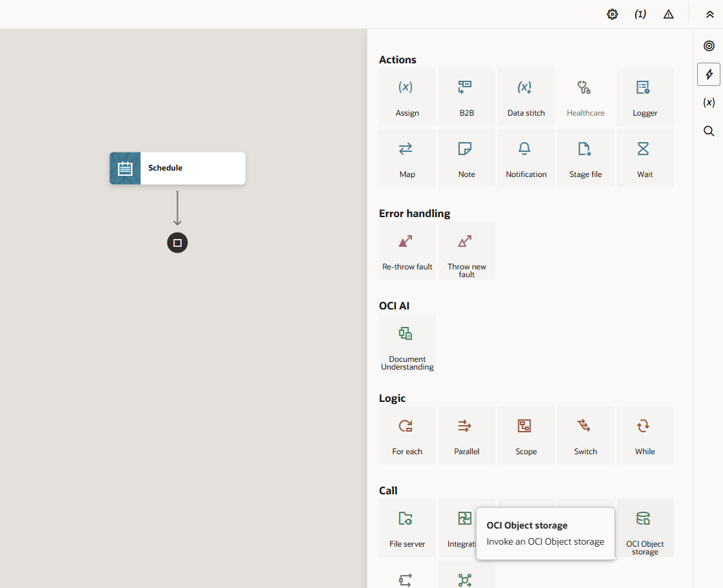Screen dimensions: 723x588
Task: Click the Schedule trigger node on the canvas
Action: tap(177, 168)
